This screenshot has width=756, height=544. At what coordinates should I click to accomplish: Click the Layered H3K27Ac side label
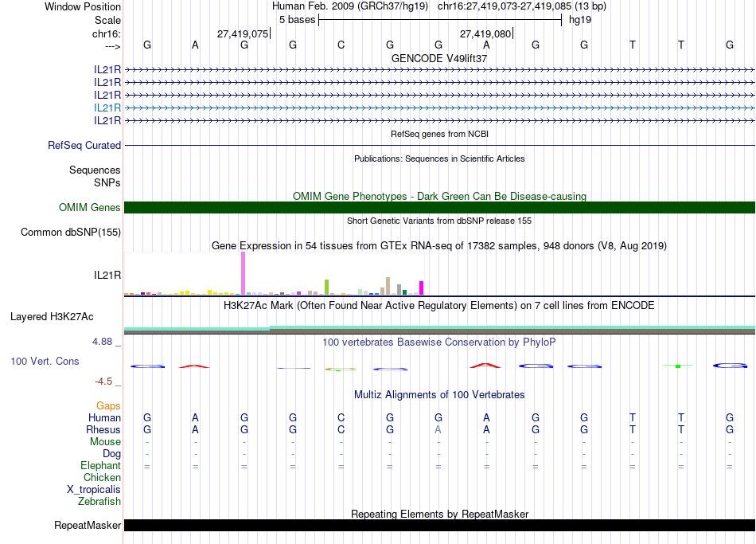pyautogui.click(x=52, y=317)
